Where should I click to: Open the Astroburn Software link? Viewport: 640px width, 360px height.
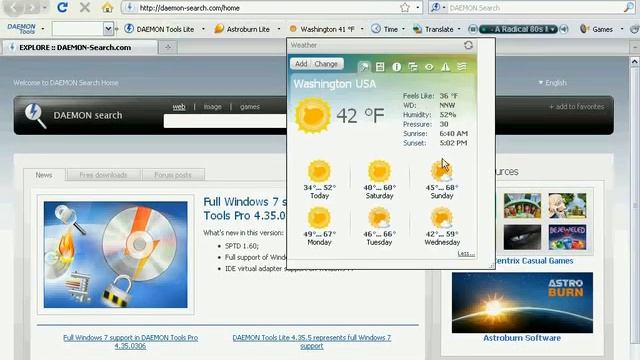coord(522,338)
